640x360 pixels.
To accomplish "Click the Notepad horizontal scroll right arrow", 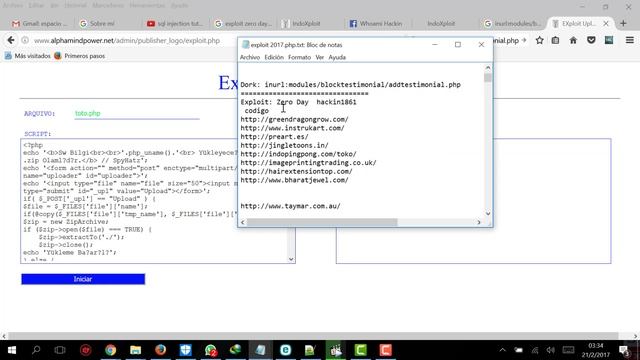I will (x=479, y=222).
